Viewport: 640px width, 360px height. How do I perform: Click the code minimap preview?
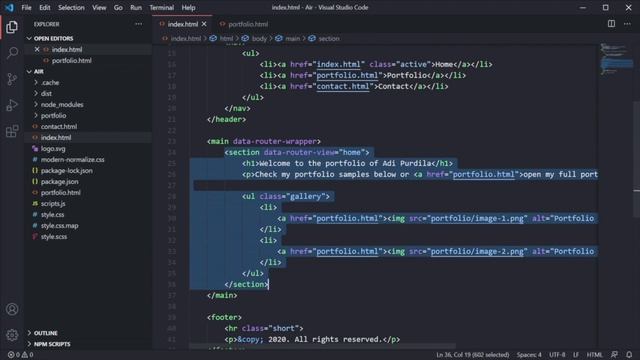(616, 59)
